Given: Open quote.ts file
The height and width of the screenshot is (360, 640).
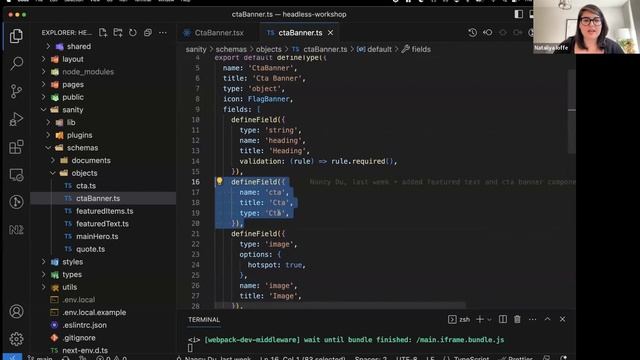Looking at the screenshot, I should click(90, 249).
